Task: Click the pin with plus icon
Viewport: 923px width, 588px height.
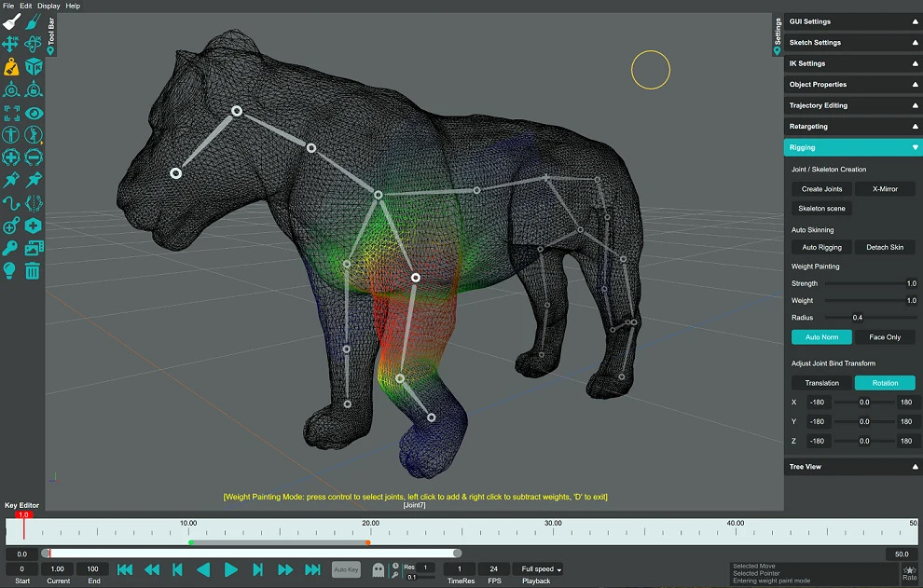Action: 10,180
